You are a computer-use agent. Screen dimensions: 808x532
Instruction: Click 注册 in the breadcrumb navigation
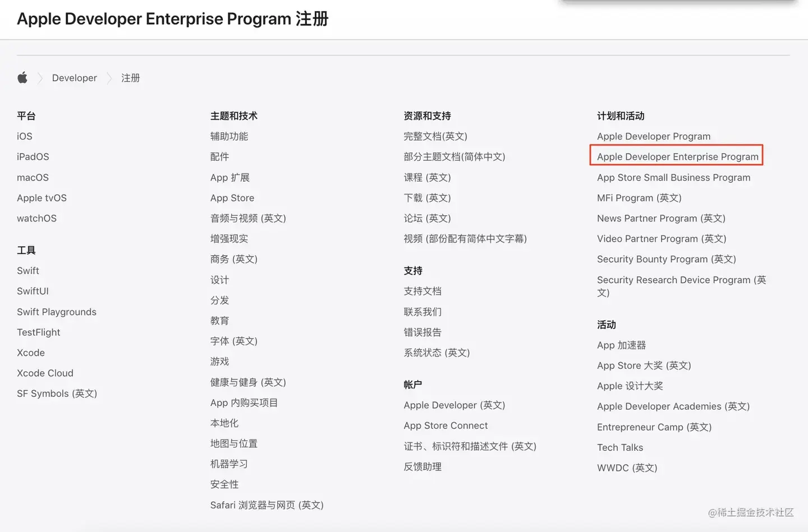point(130,77)
